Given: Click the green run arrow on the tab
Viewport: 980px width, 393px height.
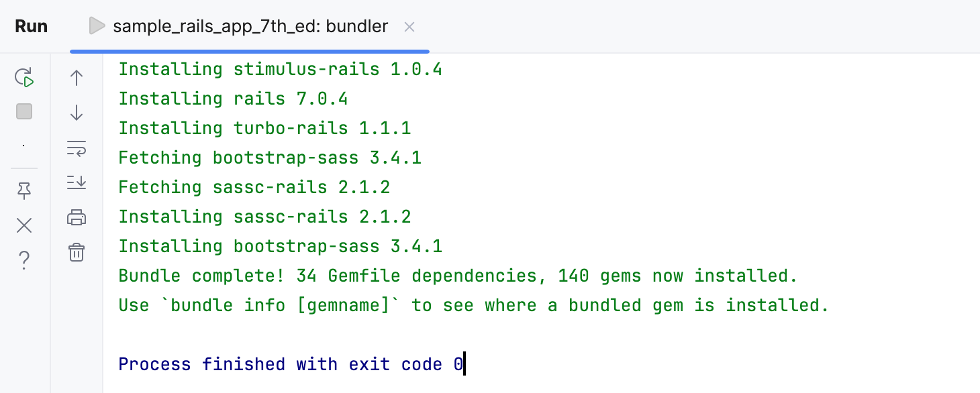Looking at the screenshot, I should click(96, 25).
